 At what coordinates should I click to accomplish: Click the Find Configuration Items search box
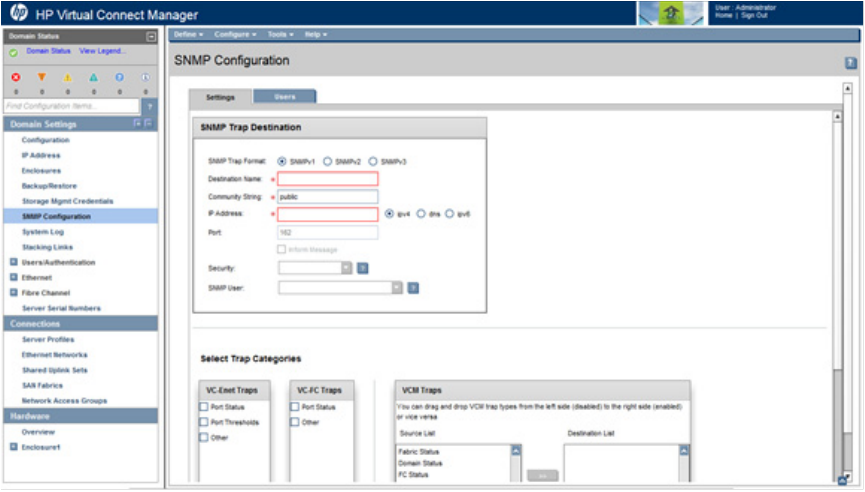72,106
